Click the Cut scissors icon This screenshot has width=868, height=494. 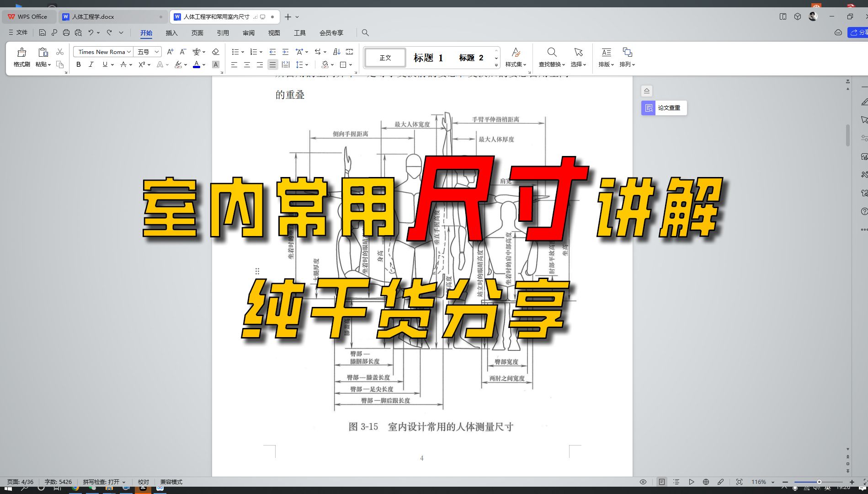click(59, 52)
